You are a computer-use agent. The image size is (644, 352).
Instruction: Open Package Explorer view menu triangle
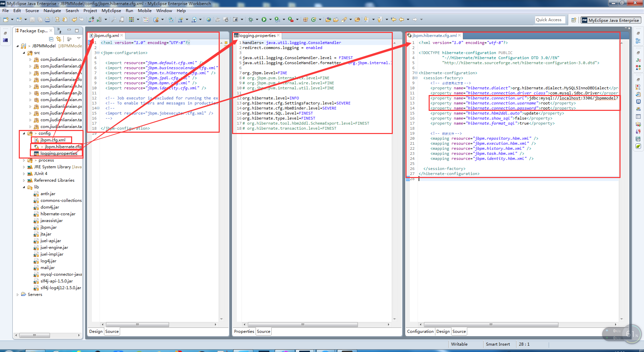79,39
